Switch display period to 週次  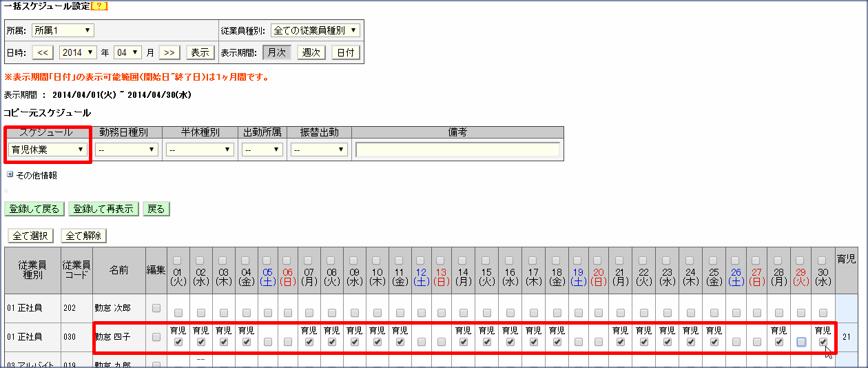coord(311,52)
